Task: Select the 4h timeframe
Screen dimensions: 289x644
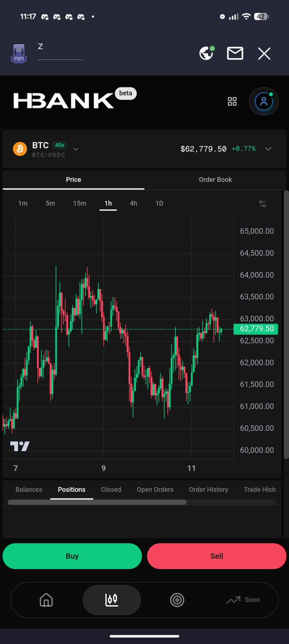Action: click(134, 203)
